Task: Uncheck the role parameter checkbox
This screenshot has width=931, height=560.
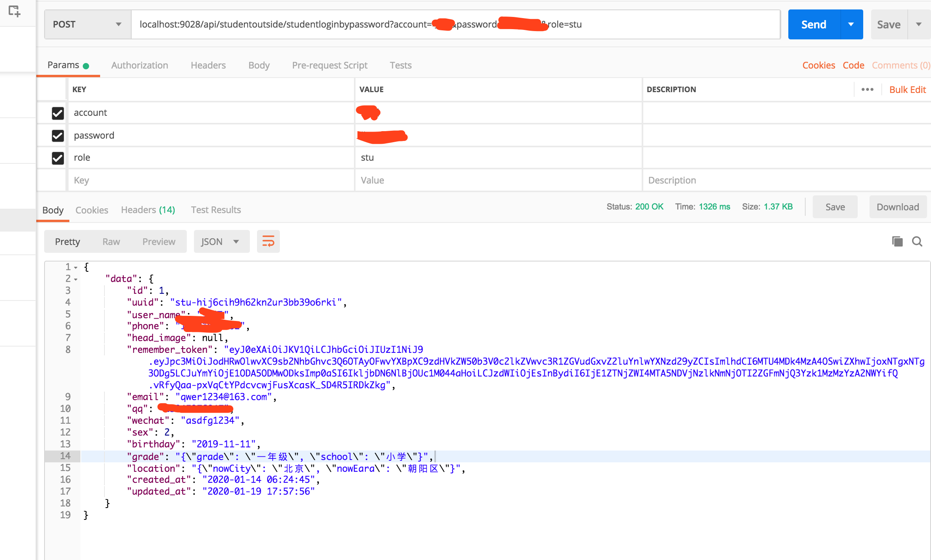Action: click(58, 158)
